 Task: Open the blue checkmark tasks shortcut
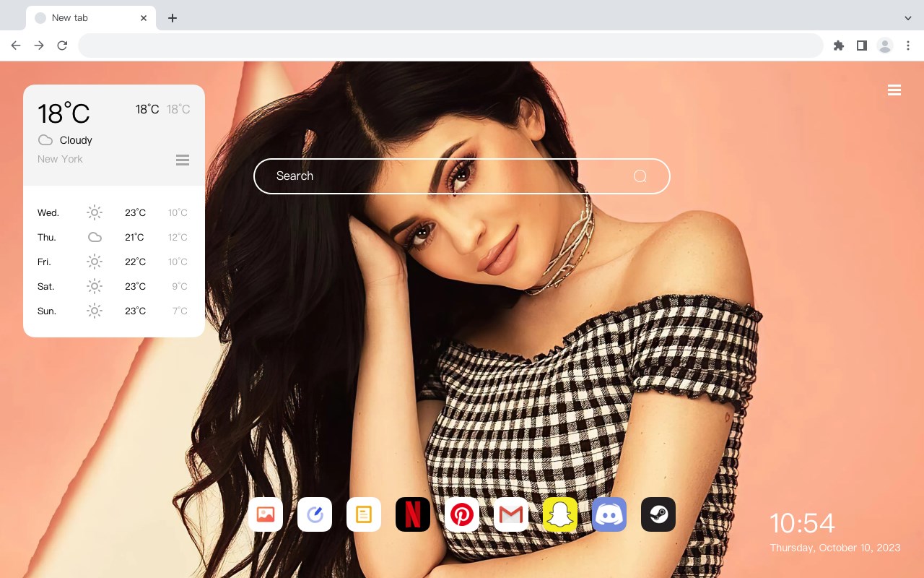[x=315, y=514]
